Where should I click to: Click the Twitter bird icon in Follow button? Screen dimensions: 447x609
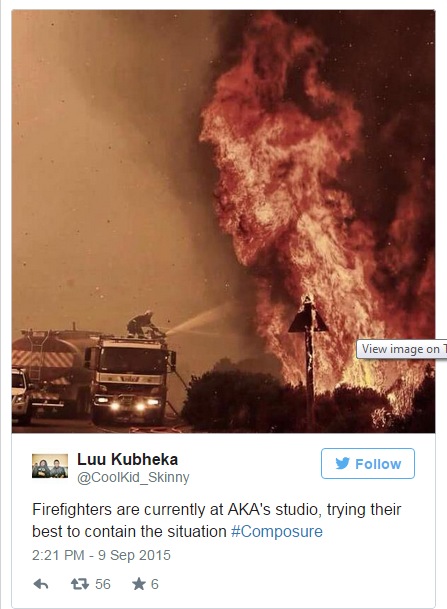342,463
